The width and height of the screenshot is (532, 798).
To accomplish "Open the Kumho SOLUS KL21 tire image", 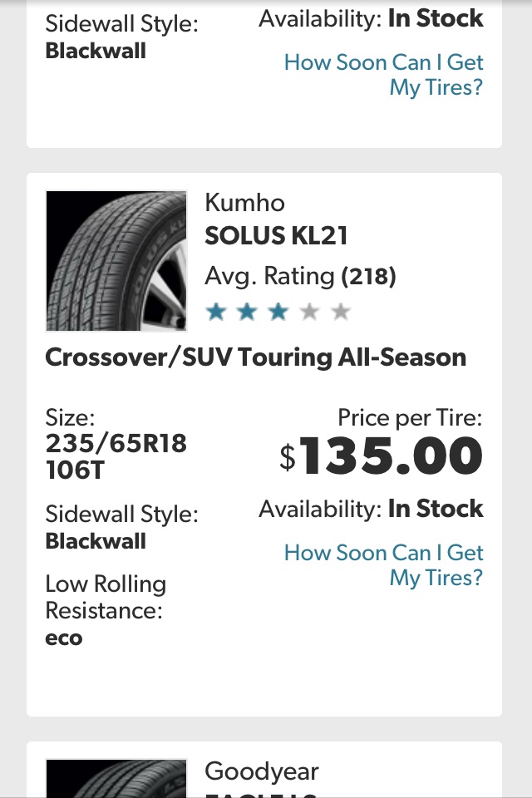I will click(116, 261).
